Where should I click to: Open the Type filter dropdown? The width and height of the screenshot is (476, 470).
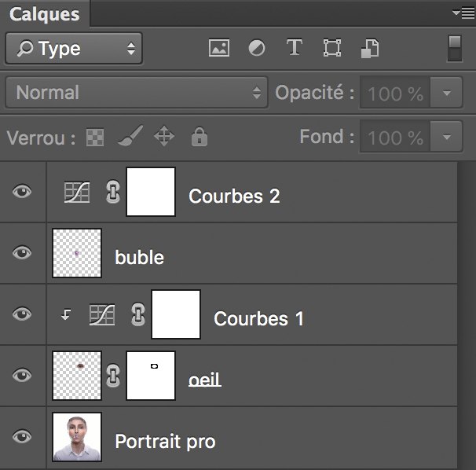[74, 49]
